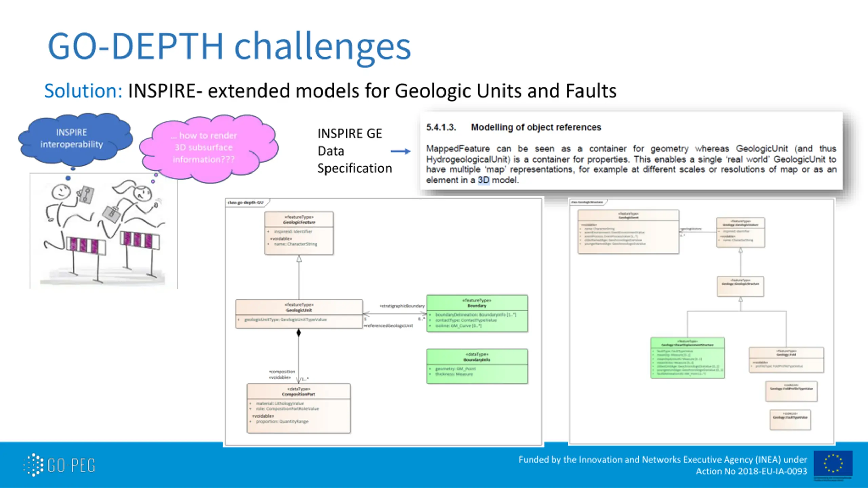
Task: Click the highlighted "3D" word in the excerpt
Action: 484,180
